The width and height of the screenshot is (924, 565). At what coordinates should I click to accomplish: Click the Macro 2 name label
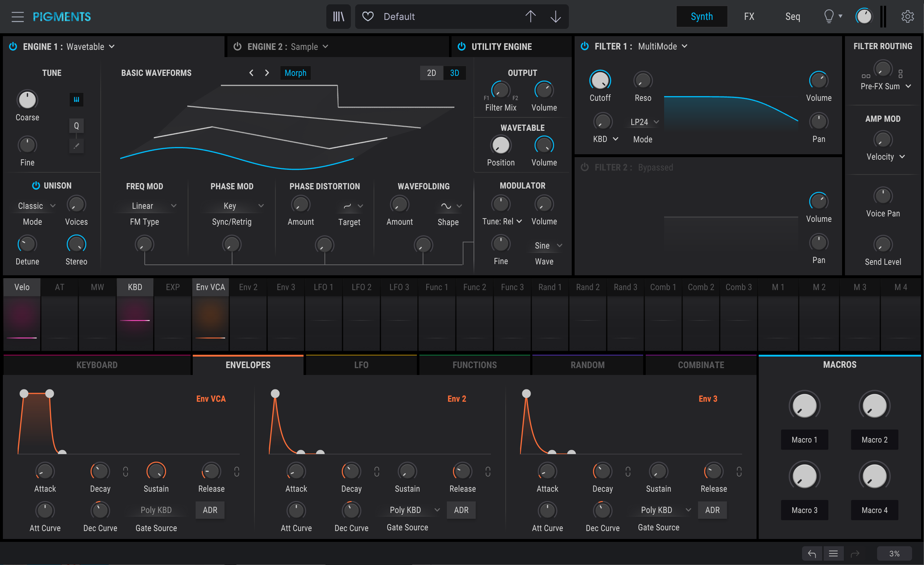(875, 440)
